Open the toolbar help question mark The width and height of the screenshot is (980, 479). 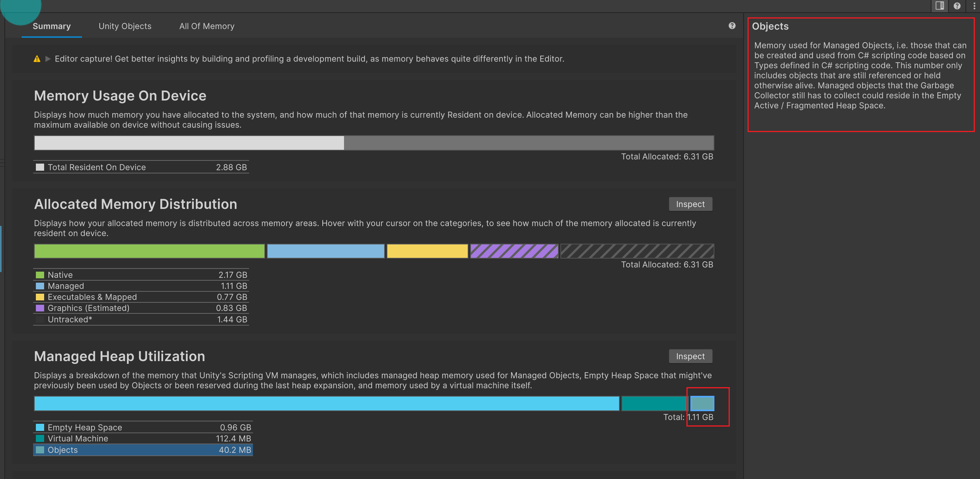pos(957,6)
